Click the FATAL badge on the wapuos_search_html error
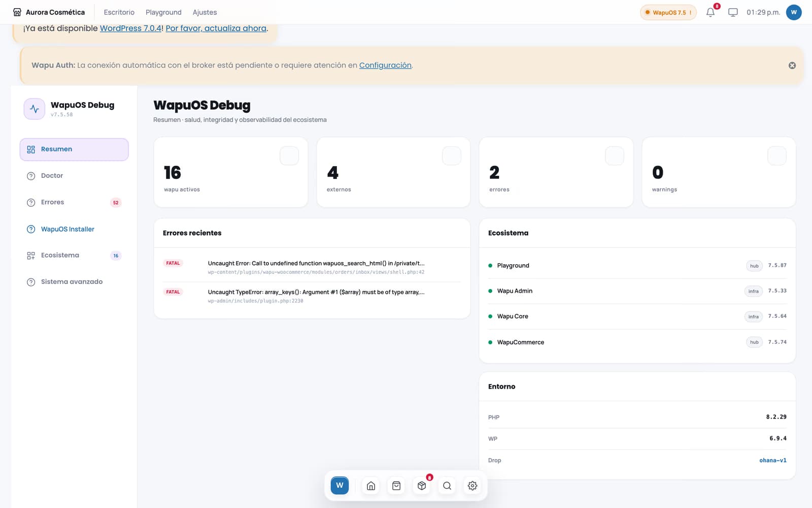The width and height of the screenshot is (812, 508). pyautogui.click(x=173, y=263)
